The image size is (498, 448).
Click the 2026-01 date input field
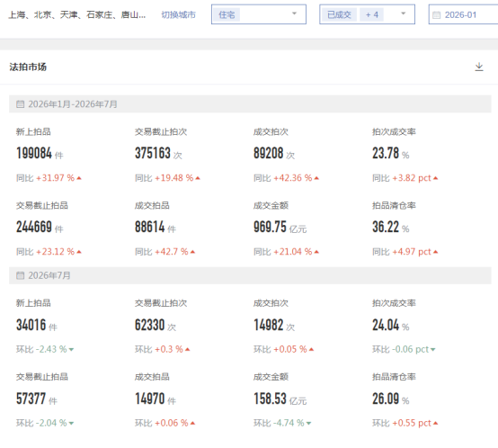pos(463,14)
